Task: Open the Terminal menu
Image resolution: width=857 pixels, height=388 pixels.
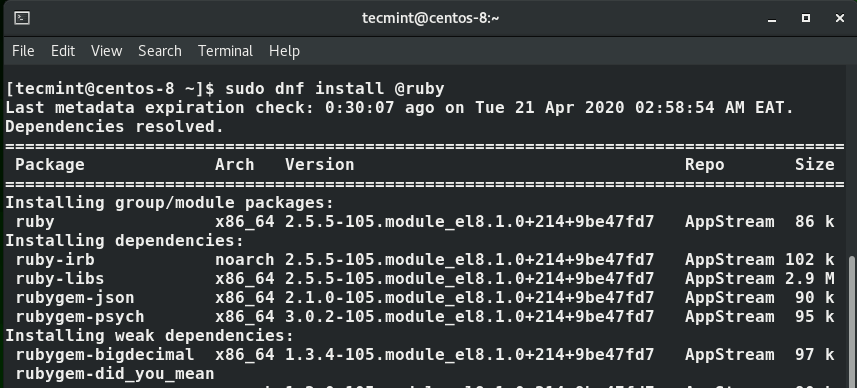Action: point(225,51)
